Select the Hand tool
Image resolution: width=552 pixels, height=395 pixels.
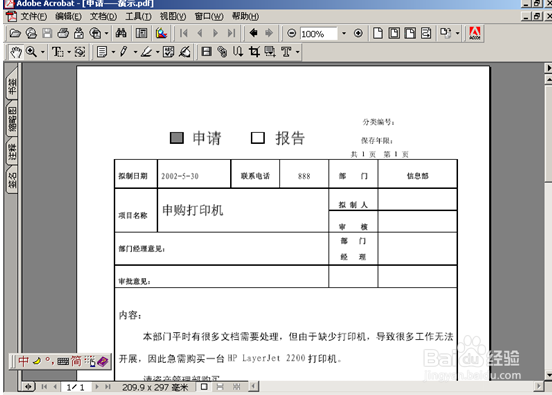click(x=16, y=52)
